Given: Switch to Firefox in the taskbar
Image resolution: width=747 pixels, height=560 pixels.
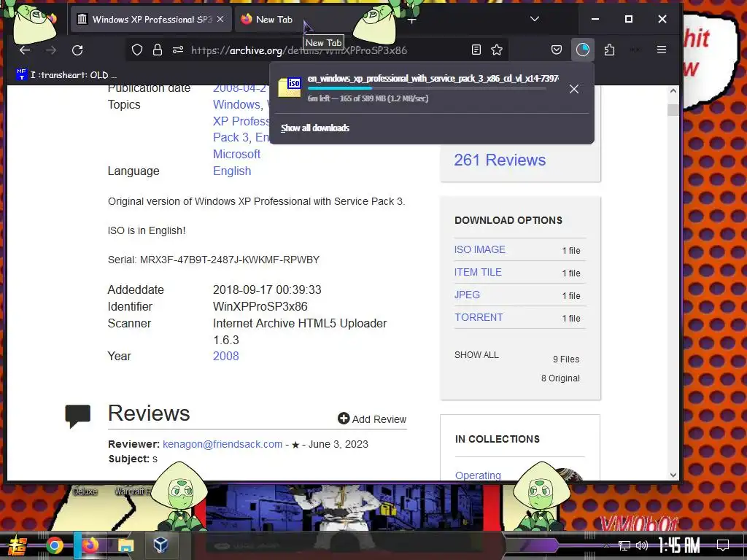Looking at the screenshot, I should (90, 545).
